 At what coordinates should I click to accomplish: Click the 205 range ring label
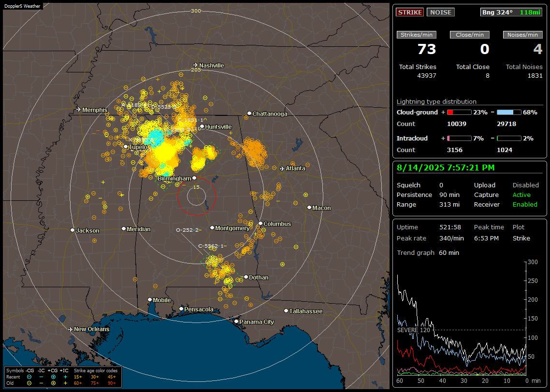[x=196, y=70]
